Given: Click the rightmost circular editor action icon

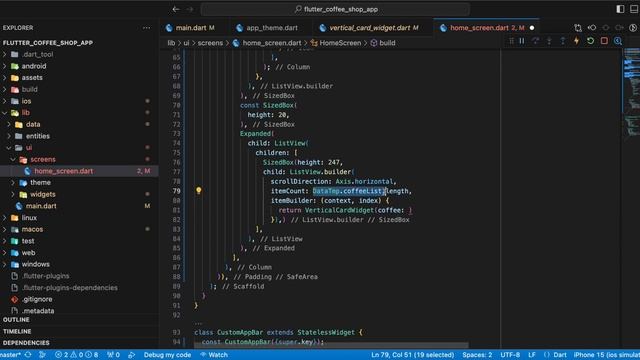Looking at the screenshot, I should point(633,28).
